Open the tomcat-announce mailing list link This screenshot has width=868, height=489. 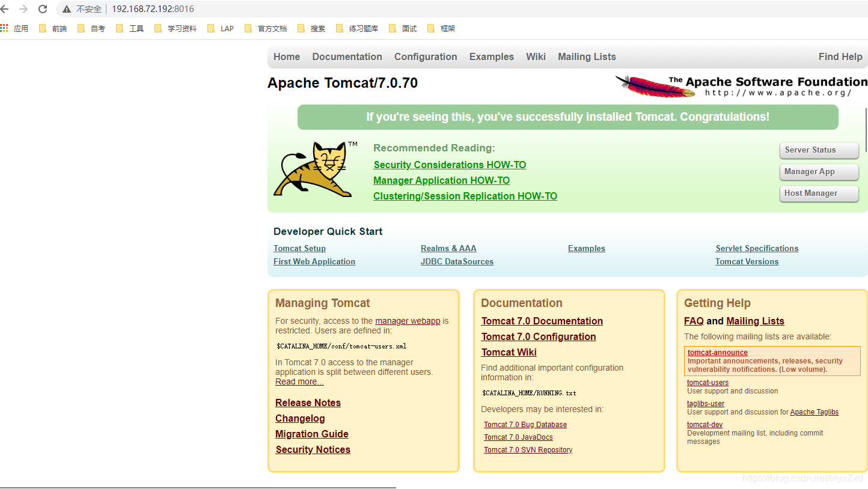pyautogui.click(x=718, y=353)
